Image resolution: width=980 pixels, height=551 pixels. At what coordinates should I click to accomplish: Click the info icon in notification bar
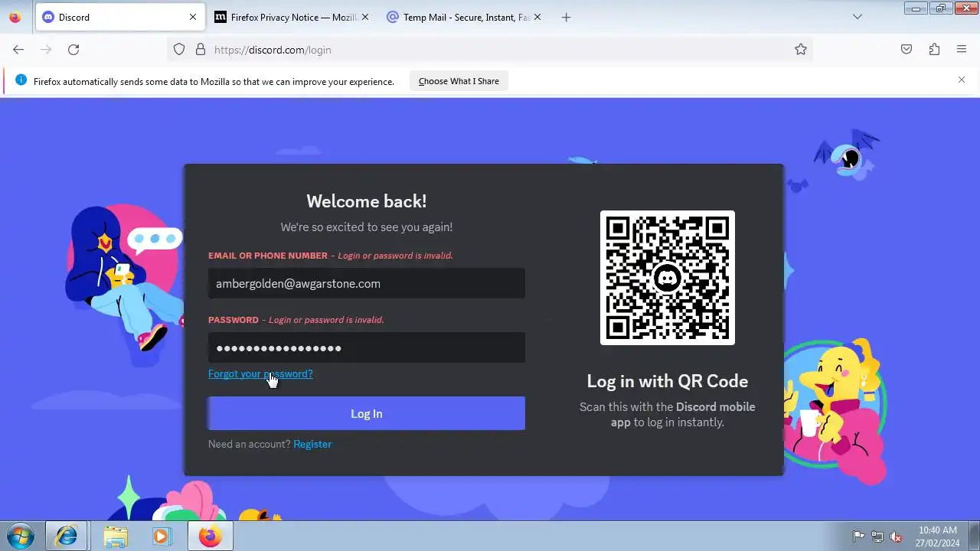pos(21,80)
